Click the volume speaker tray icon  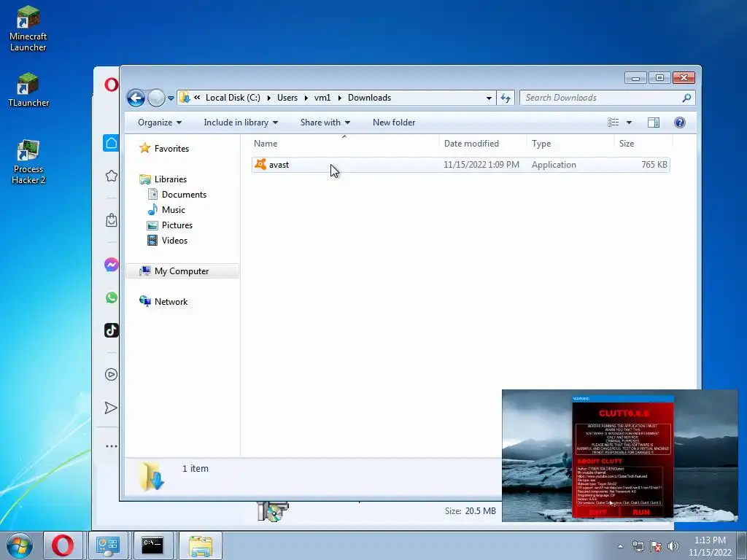(673, 546)
